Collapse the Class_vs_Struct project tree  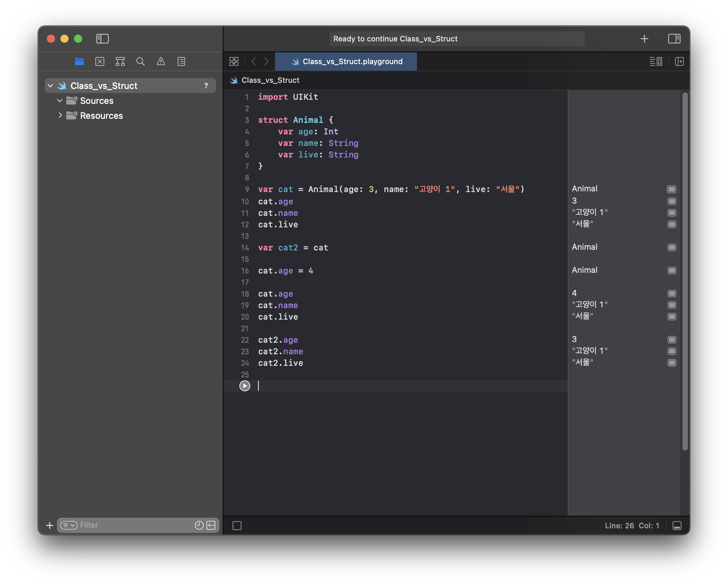tap(51, 86)
